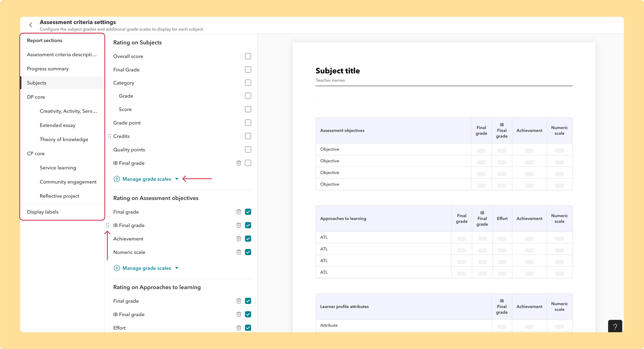Enable the Final Grade checkbox under Rating on Subjects
This screenshot has width=644, height=349.
(x=248, y=70)
